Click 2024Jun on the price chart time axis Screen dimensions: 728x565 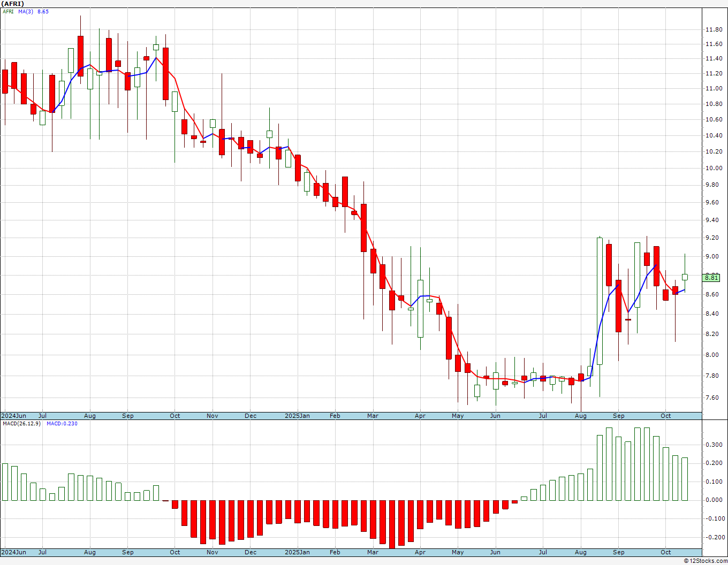click(13, 416)
